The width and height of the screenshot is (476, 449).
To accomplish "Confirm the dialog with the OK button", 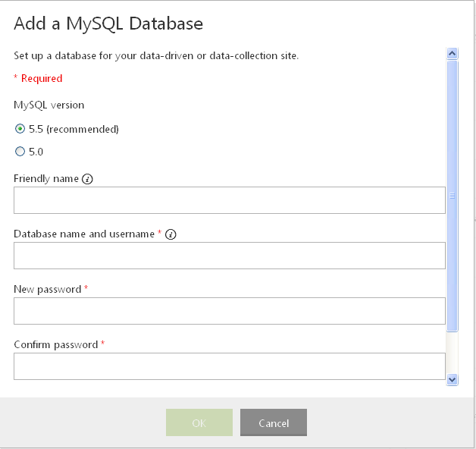I will tap(199, 422).
